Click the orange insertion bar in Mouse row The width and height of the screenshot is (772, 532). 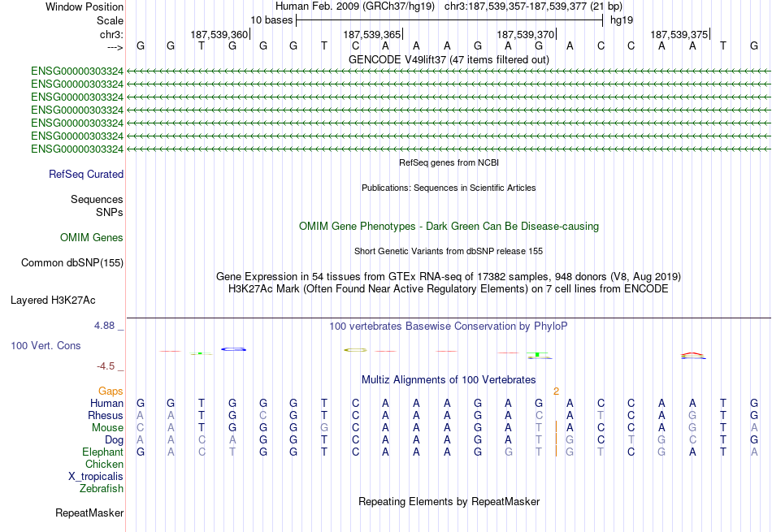pyautogui.click(x=556, y=426)
